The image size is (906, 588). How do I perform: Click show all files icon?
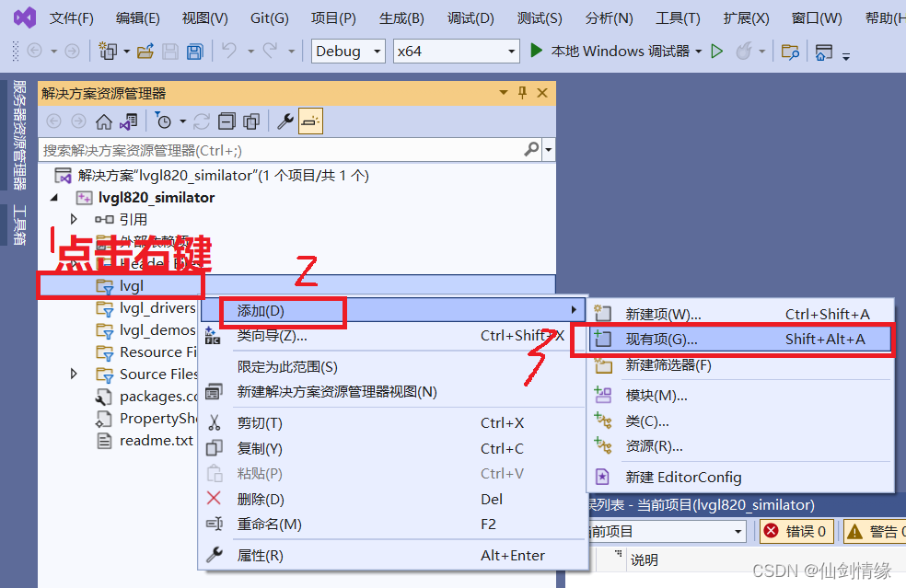(251, 121)
